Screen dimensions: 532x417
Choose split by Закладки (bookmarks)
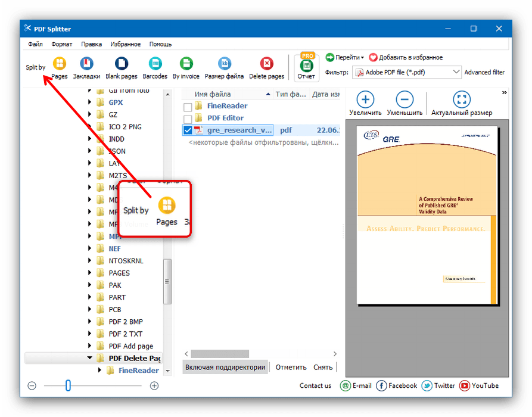tap(86, 68)
